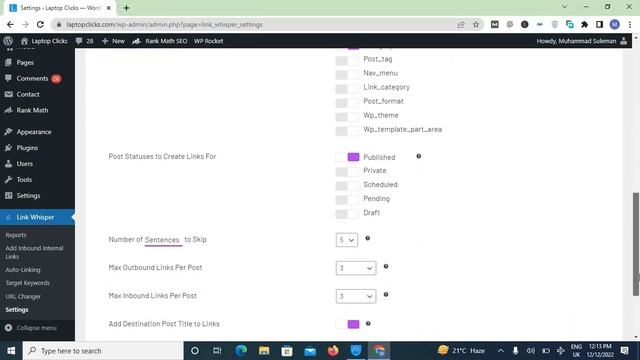Open Chrome side panel icon
This screenshot has width=640, height=360.
(x=600, y=24)
